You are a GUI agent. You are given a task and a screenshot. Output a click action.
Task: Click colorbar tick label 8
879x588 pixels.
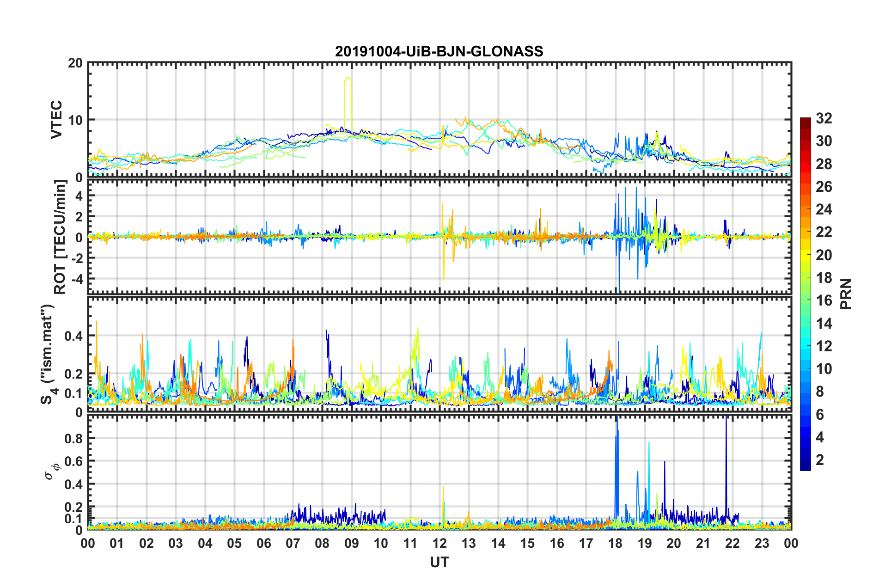[820, 392]
